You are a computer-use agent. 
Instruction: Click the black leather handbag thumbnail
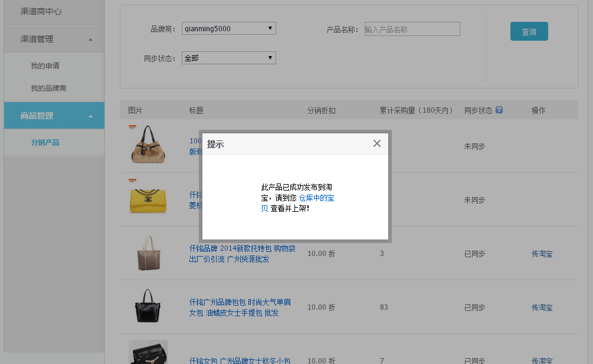(148, 306)
